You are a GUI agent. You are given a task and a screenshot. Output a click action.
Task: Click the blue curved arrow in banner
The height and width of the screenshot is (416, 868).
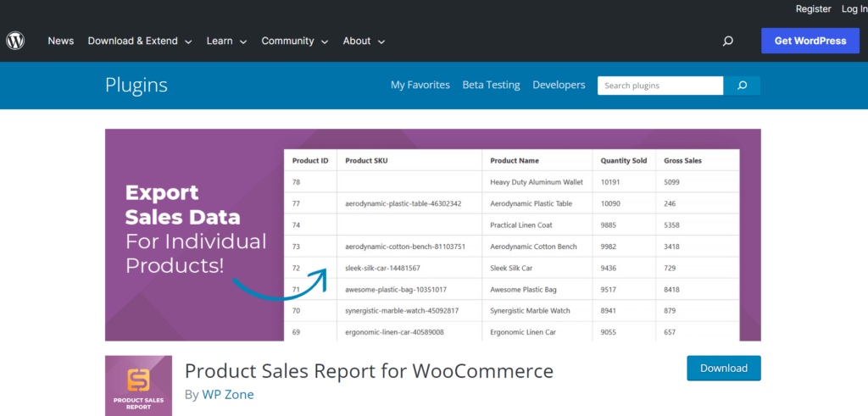point(281,284)
